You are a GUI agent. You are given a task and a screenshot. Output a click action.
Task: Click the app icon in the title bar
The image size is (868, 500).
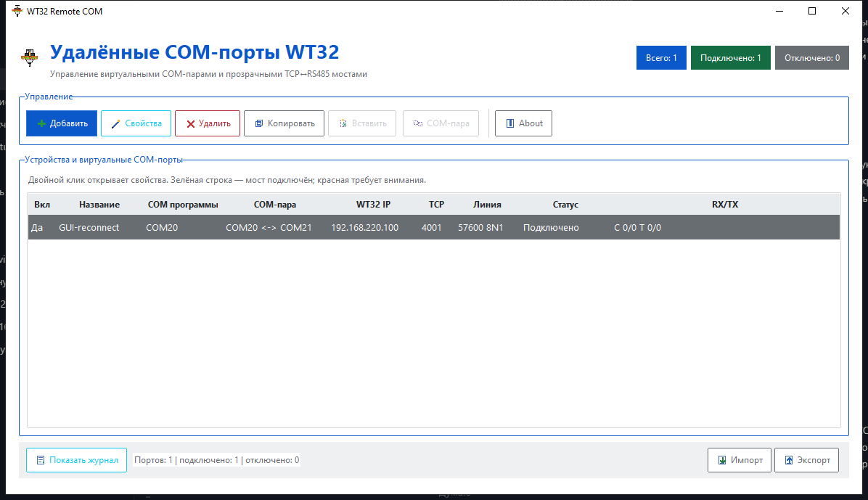(17, 11)
